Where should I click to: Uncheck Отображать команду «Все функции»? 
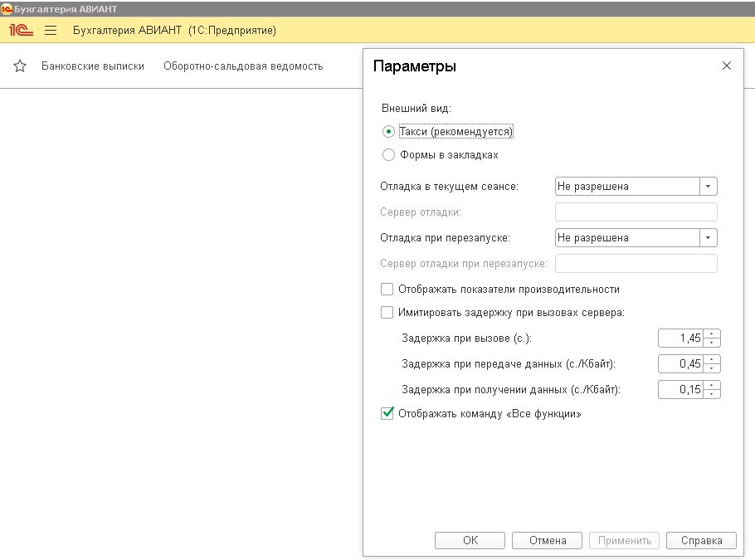point(387,413)
